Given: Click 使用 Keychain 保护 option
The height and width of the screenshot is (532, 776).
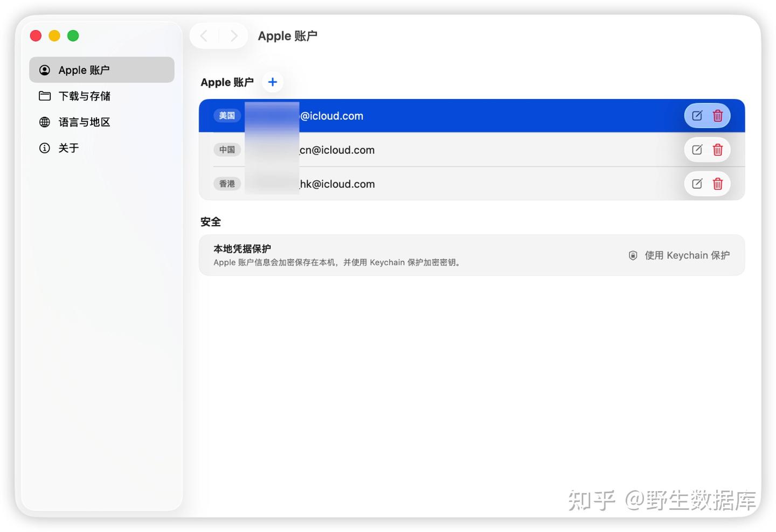Looking at the screenshot, I should point(679,255).
